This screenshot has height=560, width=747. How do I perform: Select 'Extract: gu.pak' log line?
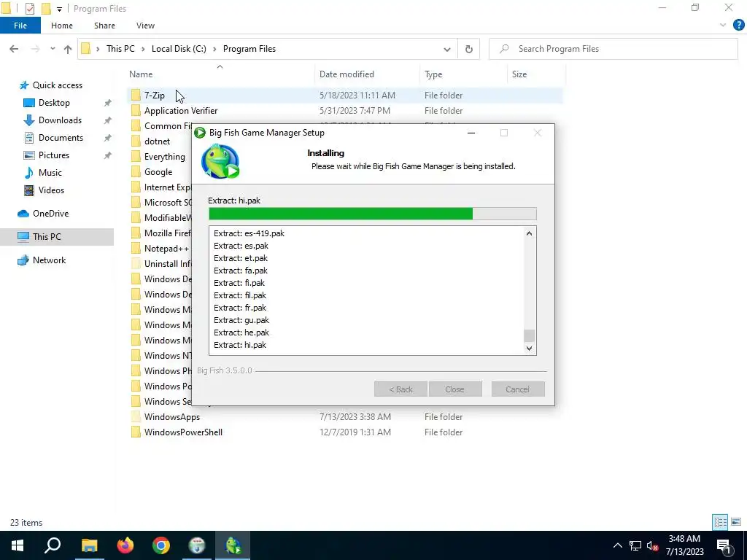tap(241, 320)
